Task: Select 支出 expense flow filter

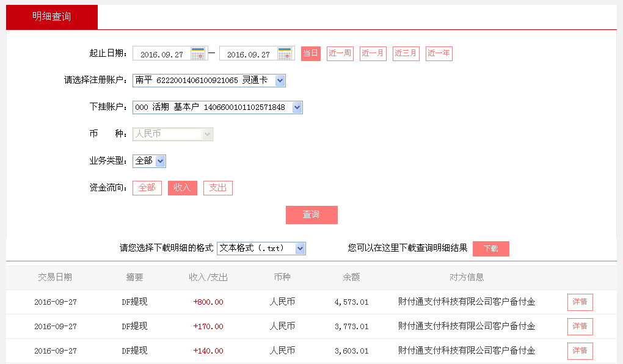Action: 217,187
